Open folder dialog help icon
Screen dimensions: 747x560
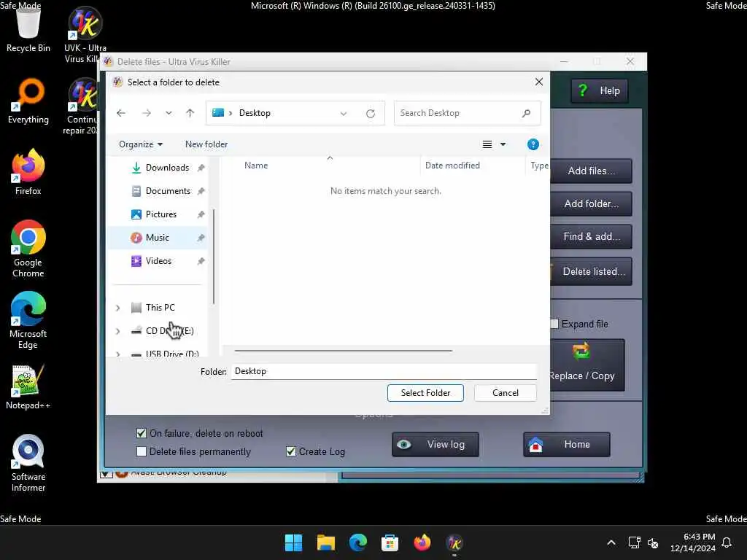(x=533, y=144)
